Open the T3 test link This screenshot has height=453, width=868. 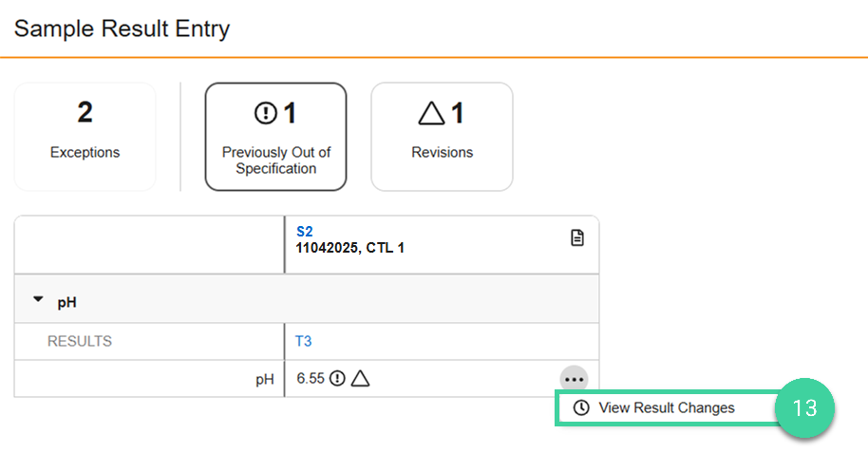point(303,341)
